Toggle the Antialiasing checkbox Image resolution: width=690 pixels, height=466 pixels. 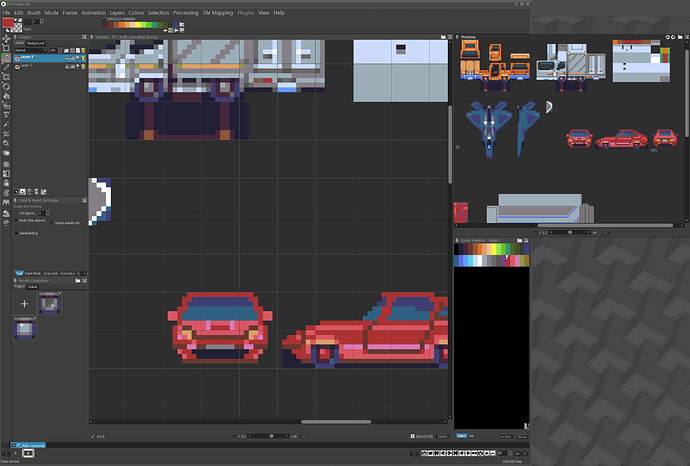(16, 233)
